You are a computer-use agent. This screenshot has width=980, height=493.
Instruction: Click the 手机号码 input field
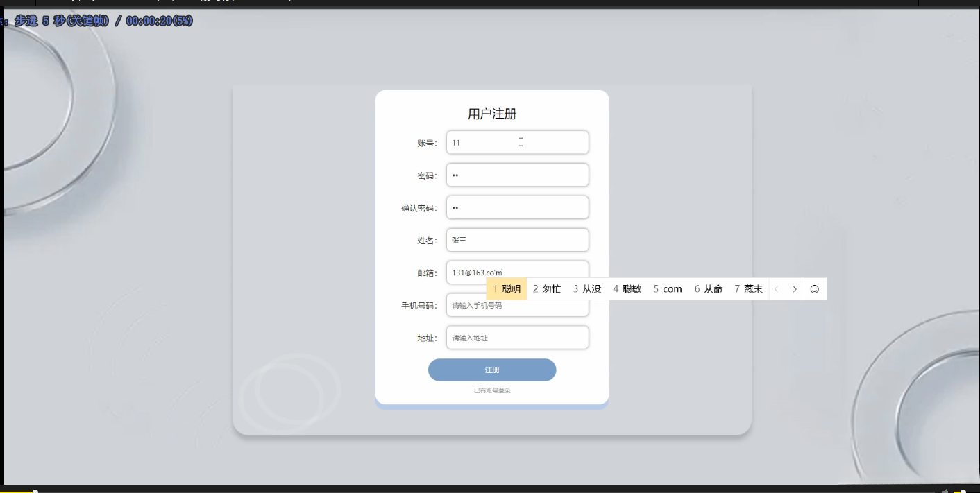pos(517,306)
